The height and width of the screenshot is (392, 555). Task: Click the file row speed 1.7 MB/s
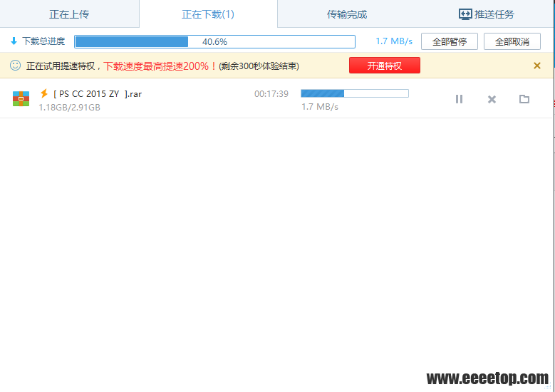point(320,107)
